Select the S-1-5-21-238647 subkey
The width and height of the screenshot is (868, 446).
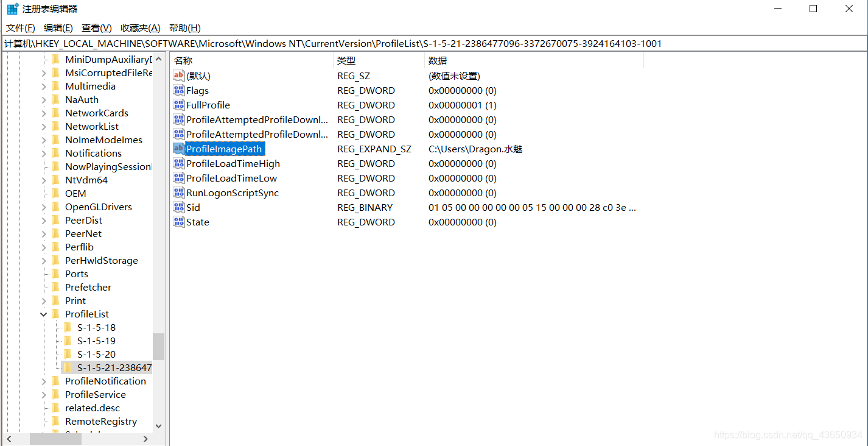[114, 368]
